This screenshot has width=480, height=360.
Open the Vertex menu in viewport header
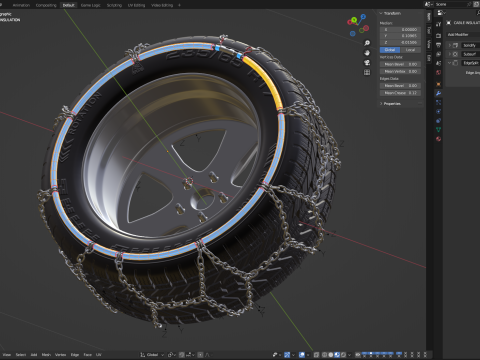(60, 355)
